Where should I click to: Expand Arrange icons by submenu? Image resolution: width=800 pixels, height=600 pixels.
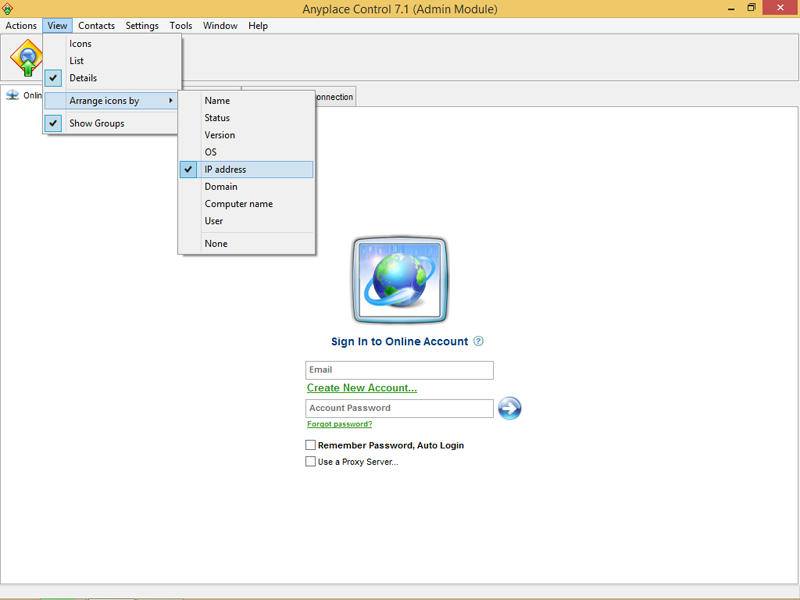point(111,101)
